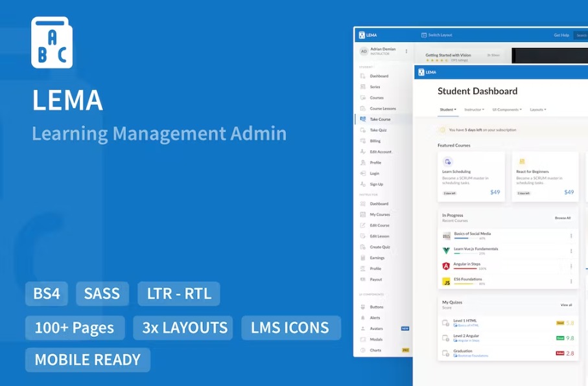Viewport: 588px width, 386px height.
Task: Click the Level 2 Angular quiz icon
Action: pos(445,338)
